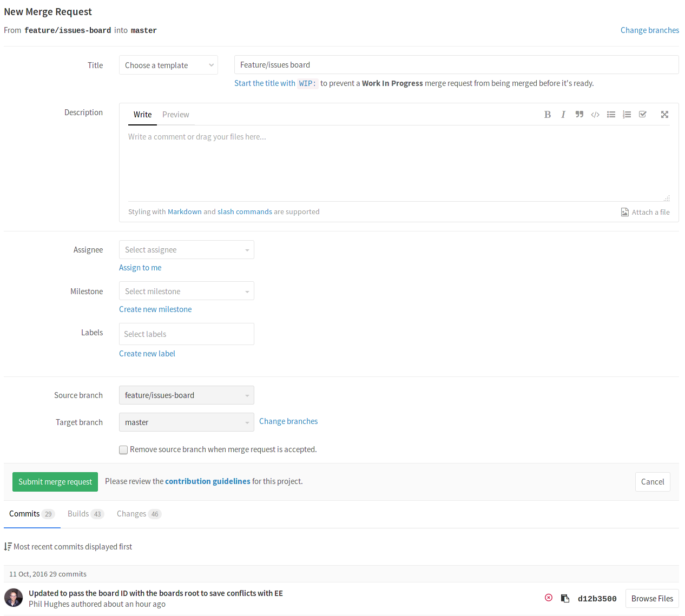Screen dimensions: 685x616
Task: Toggle the sort order of displayed commits
Action: (x=8, y=546)
